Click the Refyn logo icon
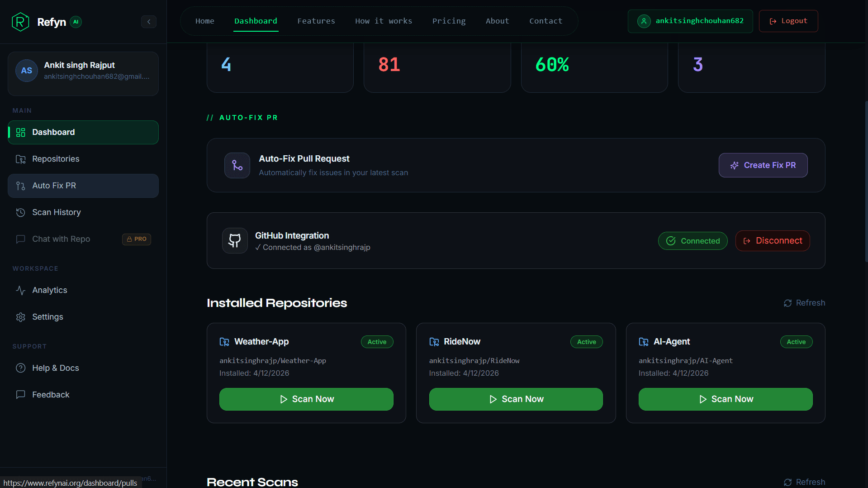The image size is (868, 488). (x=20, y=22)
